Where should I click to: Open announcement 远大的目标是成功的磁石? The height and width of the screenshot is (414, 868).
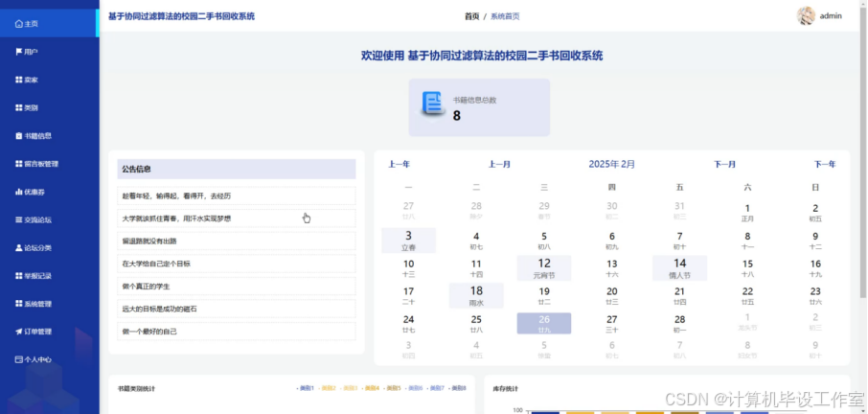237,309
